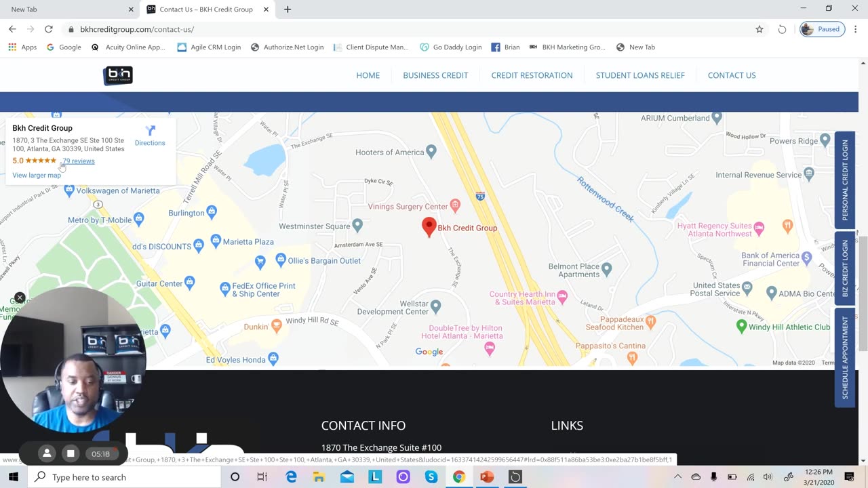Open Authorize.Net Login bookmark
This screenshot has width=868, height=488.
(x=287, y=47)
